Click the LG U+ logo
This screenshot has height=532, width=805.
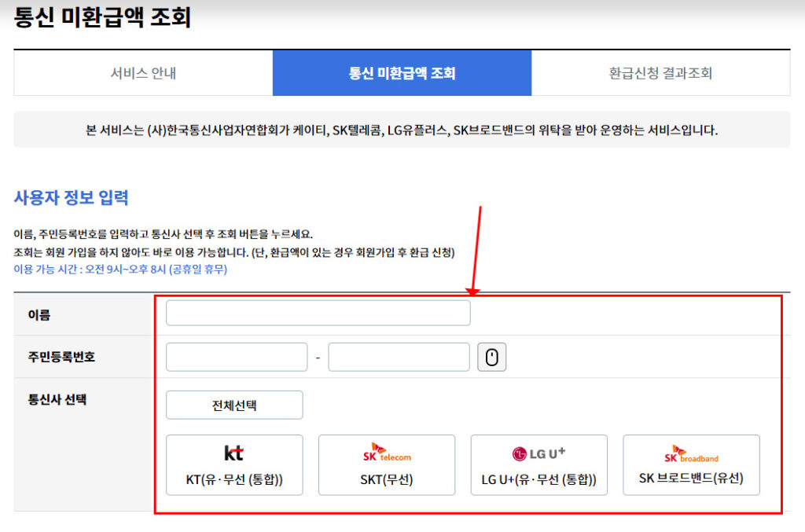click(539, 453)
